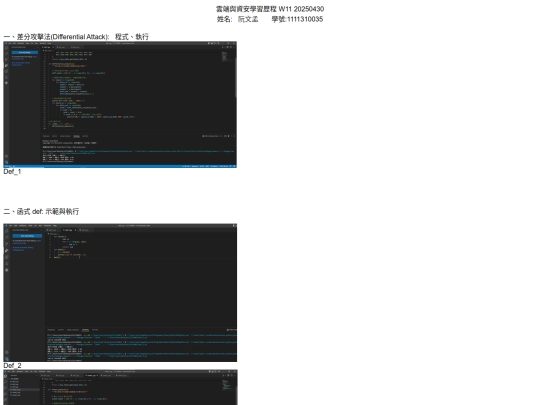Click the section heading with 'Differential Attack'

pyautogui.click(x=76, y=37)
